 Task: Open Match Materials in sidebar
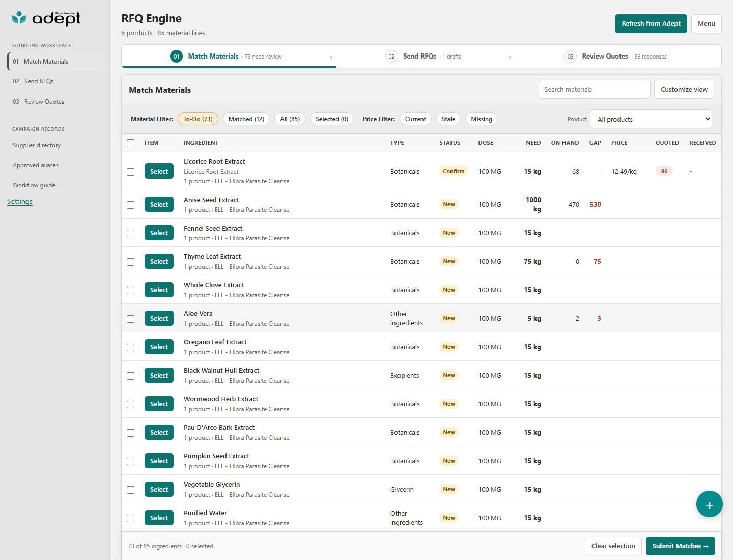point(55,62)
